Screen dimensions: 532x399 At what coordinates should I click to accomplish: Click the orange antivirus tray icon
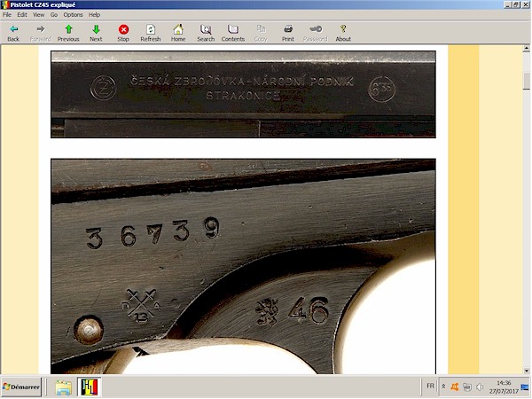pyautogui.click(x=454, y=387)
